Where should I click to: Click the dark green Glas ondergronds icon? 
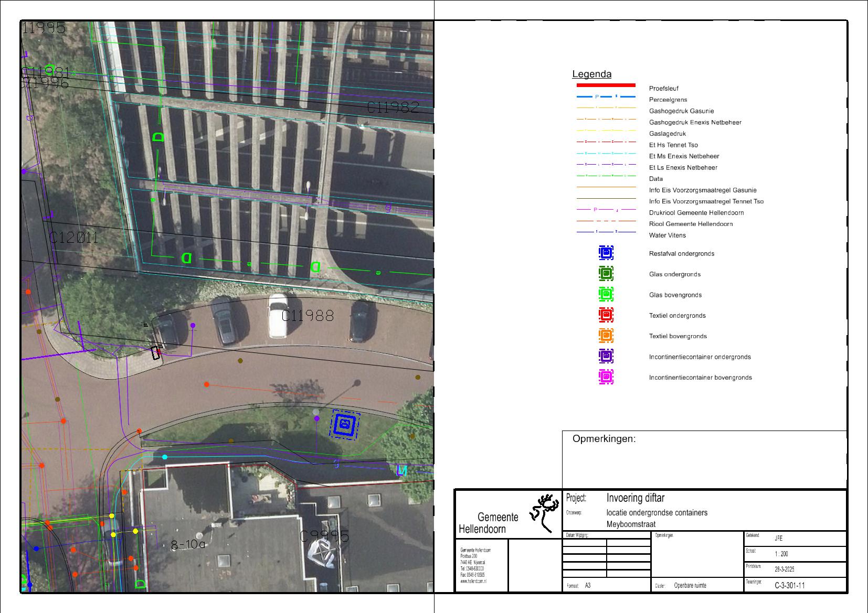tap(606, 274)
